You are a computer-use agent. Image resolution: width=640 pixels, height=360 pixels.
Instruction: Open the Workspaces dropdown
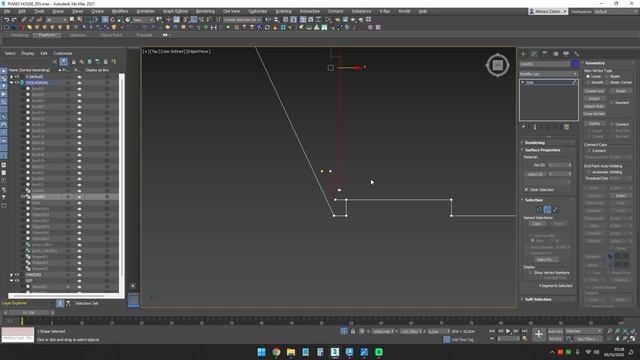[616, 11]
